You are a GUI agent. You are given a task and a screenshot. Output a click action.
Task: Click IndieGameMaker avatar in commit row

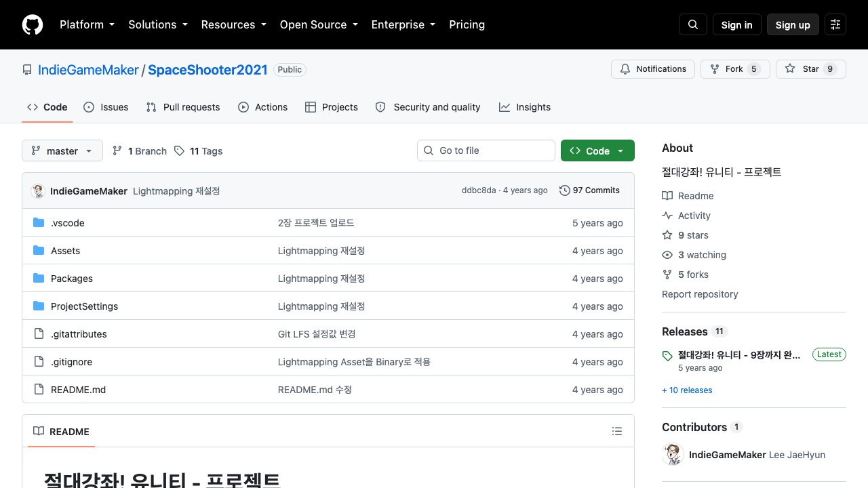(38, 191)
